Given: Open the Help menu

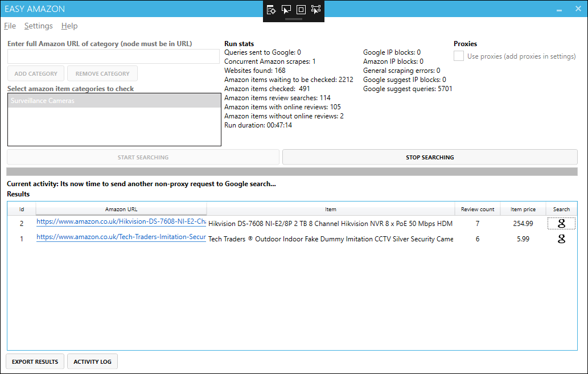Looking at the screenshot, I should pyautogui.click(x=69, y=26).
